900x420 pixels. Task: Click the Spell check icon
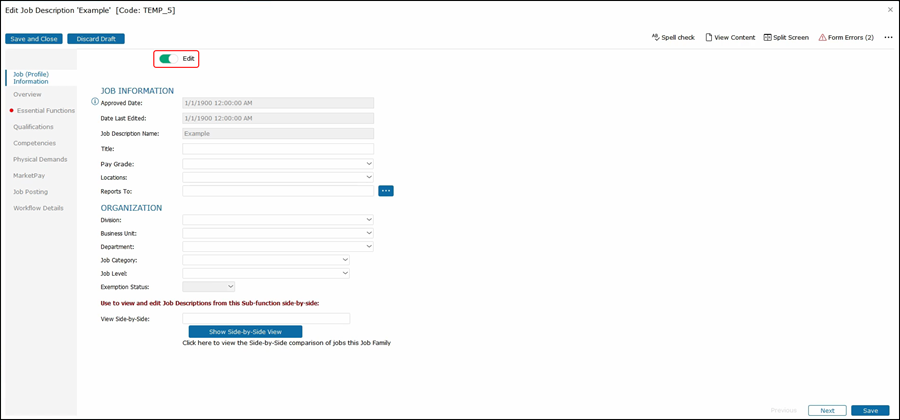656,37
